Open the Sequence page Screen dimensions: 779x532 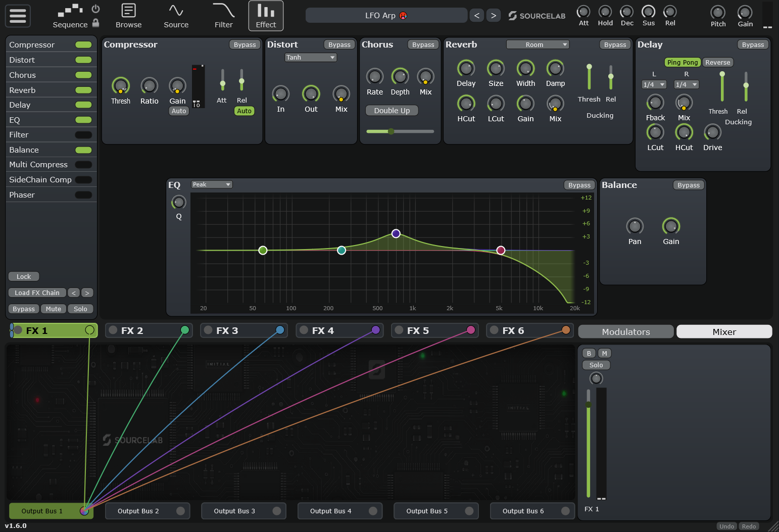(70, 16)
